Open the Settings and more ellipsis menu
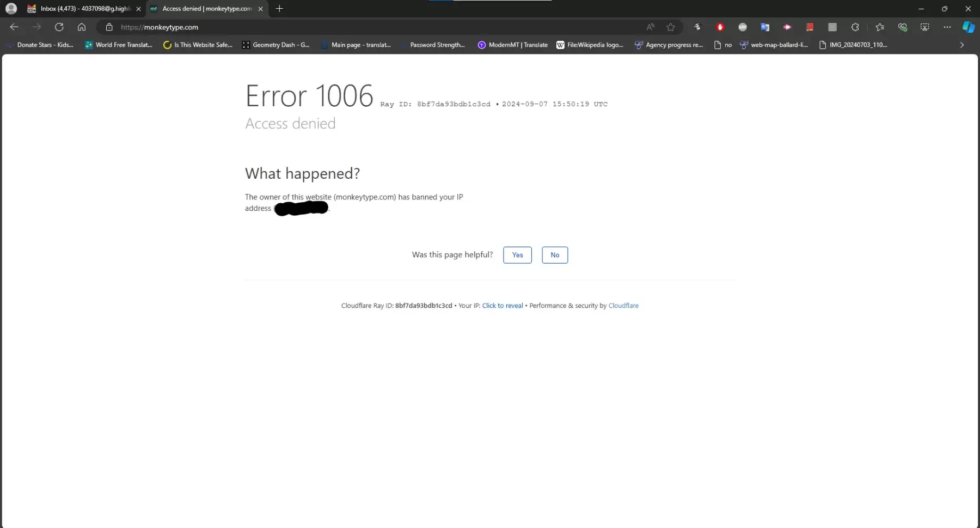 [x=947, y=27]
